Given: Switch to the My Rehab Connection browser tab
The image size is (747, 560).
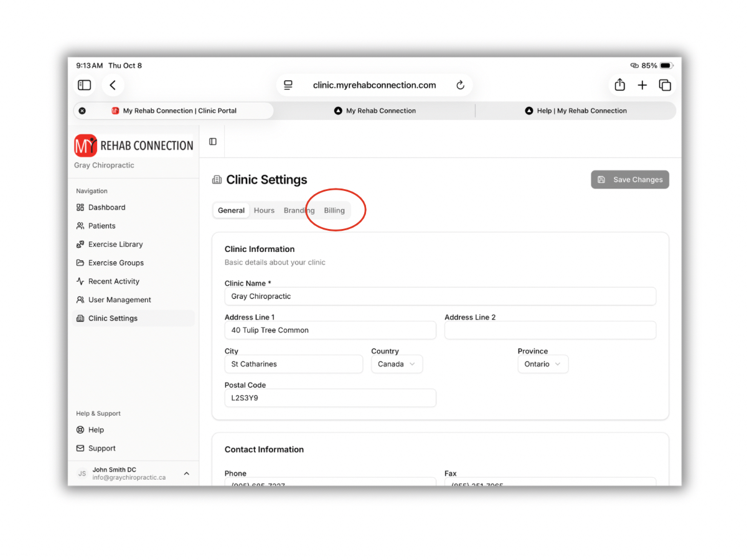Looking at the screenshot, I should (x=375, y=111).
